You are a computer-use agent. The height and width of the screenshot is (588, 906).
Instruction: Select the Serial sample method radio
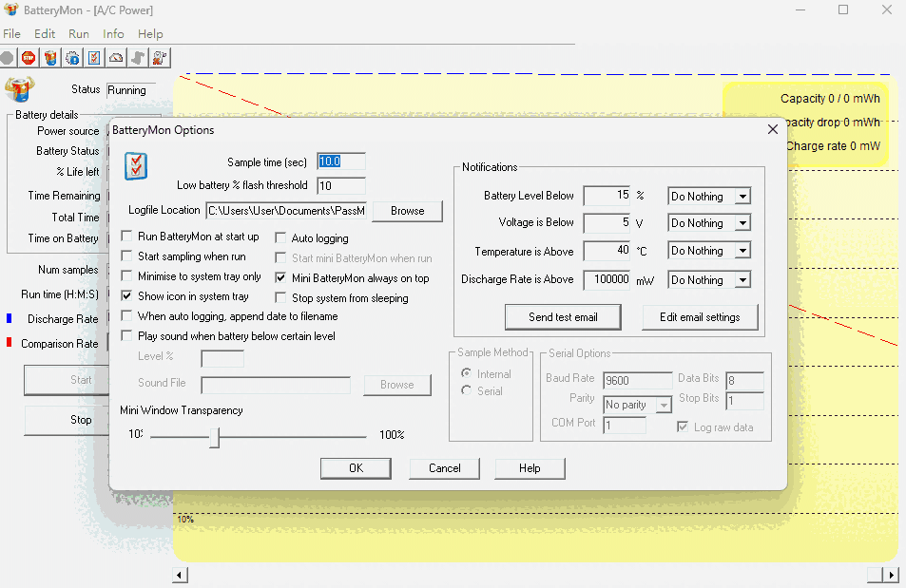(x=466, y=390)
